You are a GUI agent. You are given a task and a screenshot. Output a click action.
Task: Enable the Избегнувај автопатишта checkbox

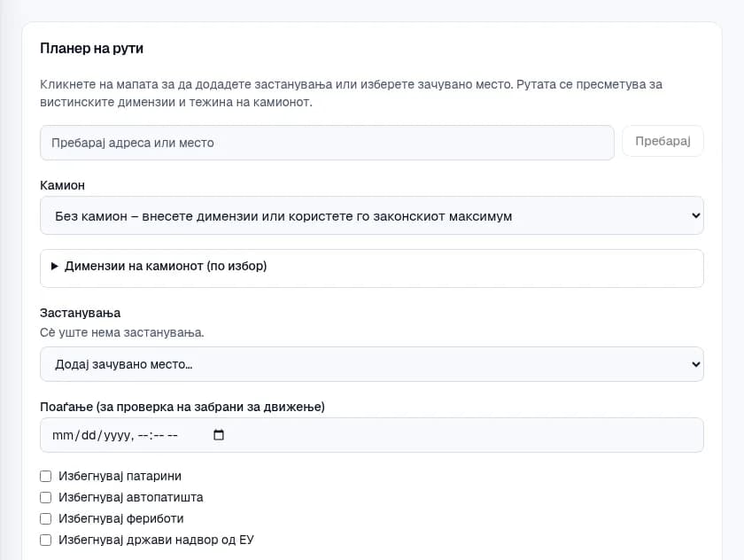click(45, 497)
